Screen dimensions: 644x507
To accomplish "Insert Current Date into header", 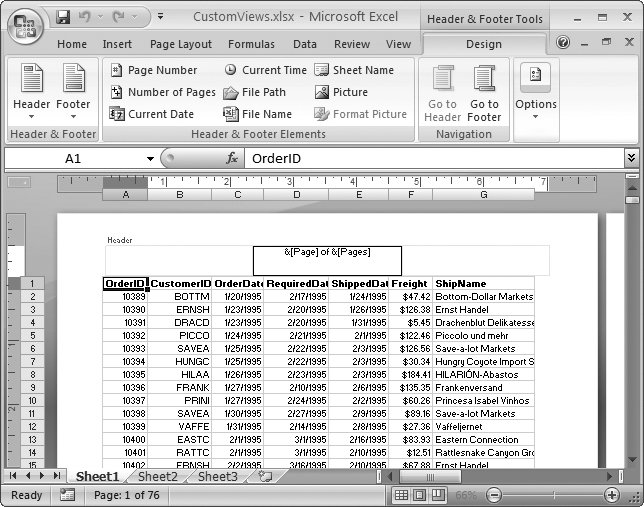I will point(152,114).
